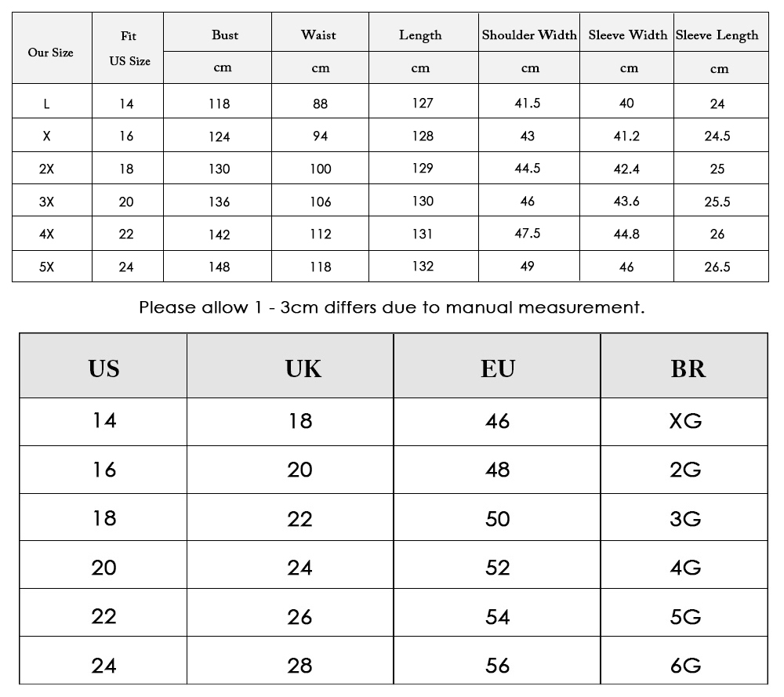
Task: Select length value 127 in L row
Action: (423, 103)
